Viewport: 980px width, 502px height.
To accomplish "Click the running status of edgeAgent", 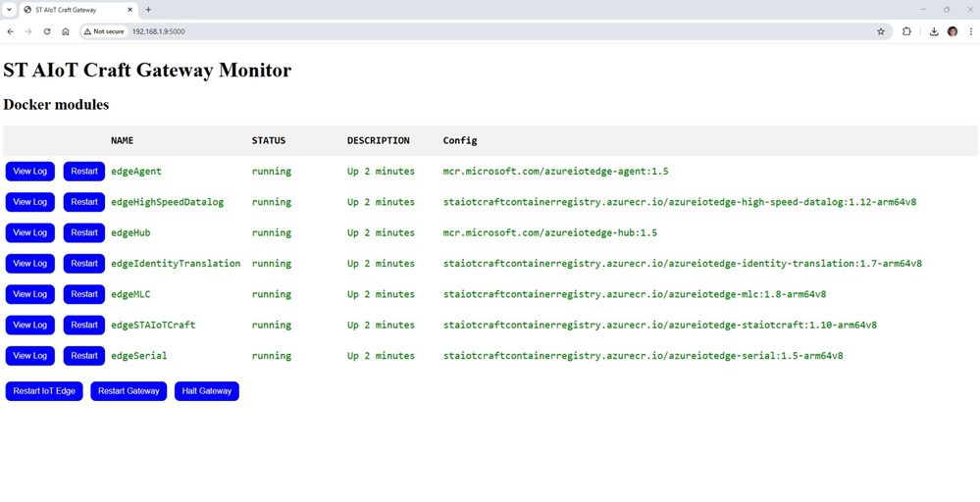I will [x=272, y=171].
